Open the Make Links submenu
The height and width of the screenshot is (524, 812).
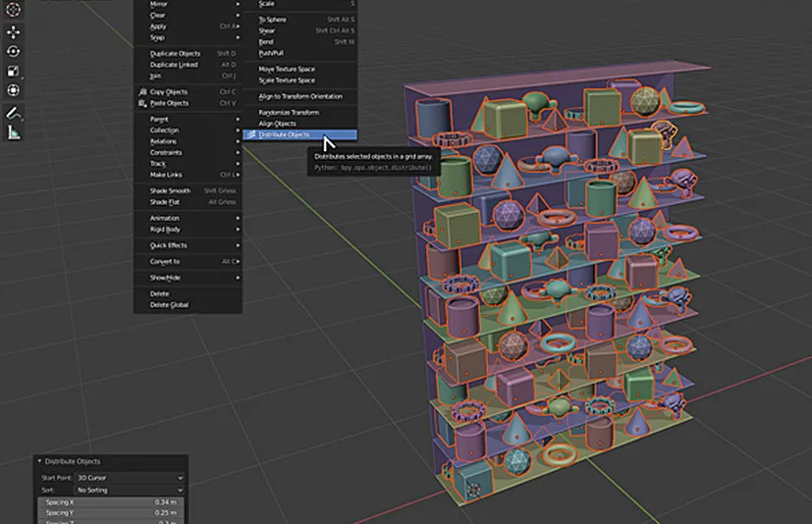click(x=188, y=175)
